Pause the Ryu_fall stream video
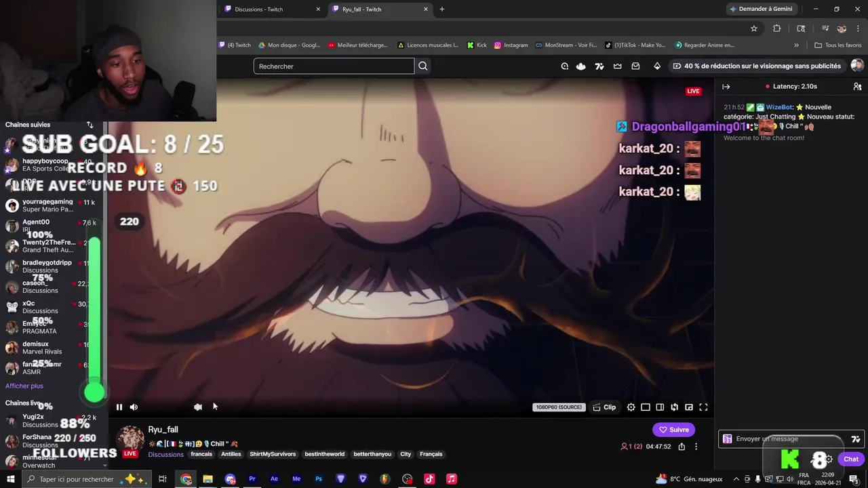The image size is (868, 488). tap(119, 407)
